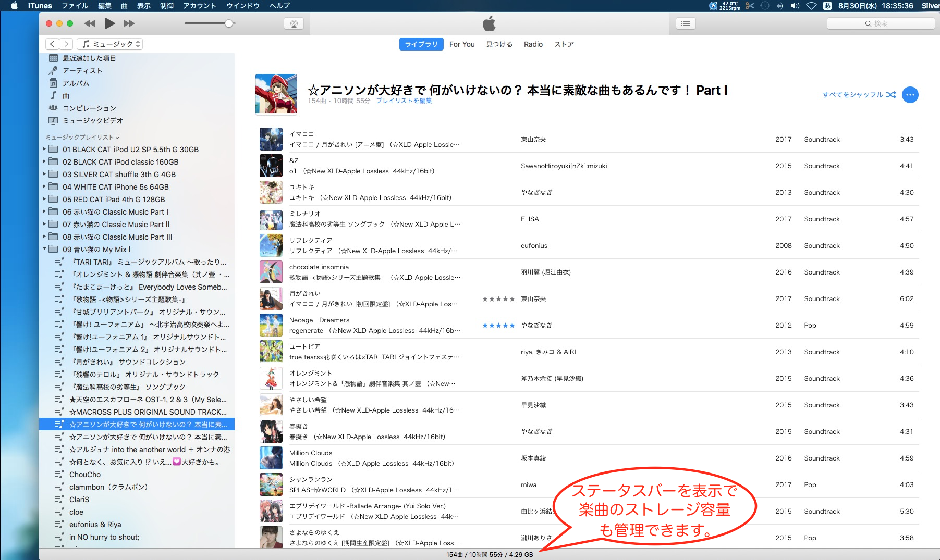
Task: Expand the 04 WHITE CAT iPhone 5s folder
Action: coord(44,186)
